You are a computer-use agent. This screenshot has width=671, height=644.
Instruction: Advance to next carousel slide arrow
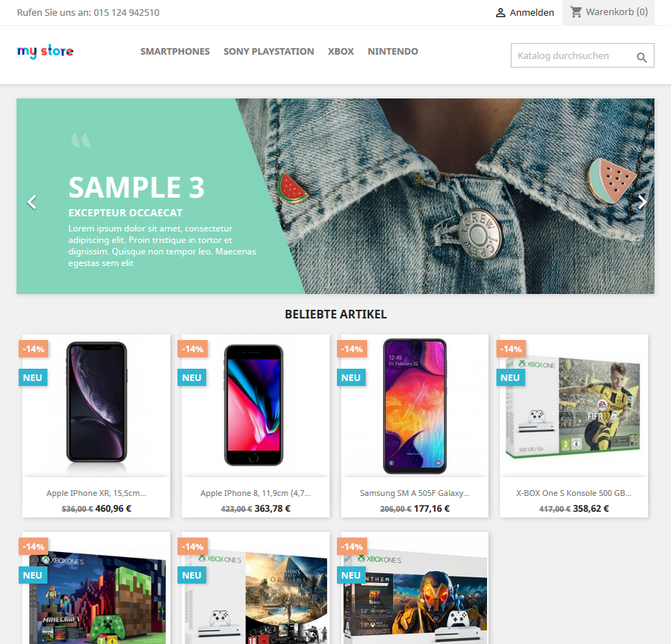(x=642, y=202)
